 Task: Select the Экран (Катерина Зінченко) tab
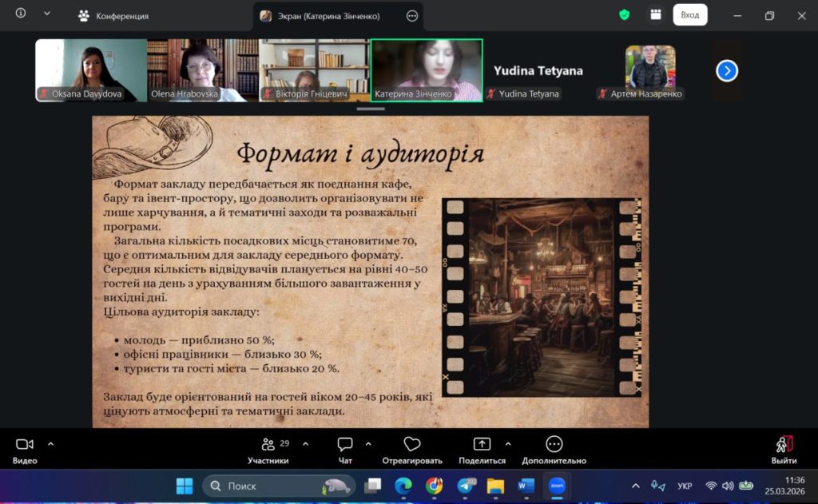point(329,16)
